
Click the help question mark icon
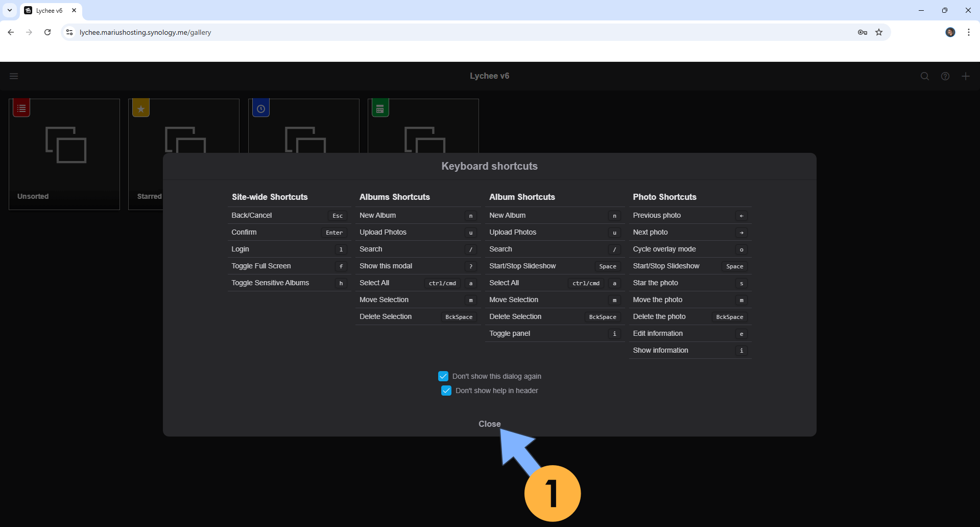coord(945,76)
